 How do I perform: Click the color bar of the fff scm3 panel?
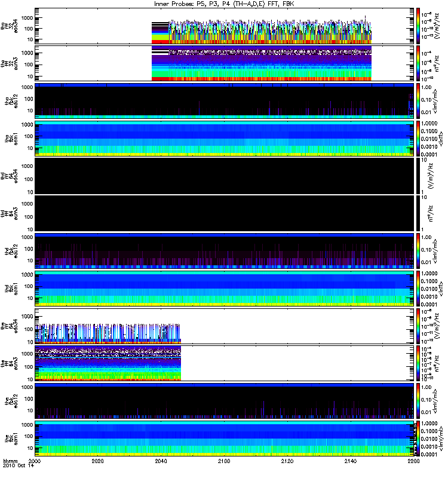point(418,363)
